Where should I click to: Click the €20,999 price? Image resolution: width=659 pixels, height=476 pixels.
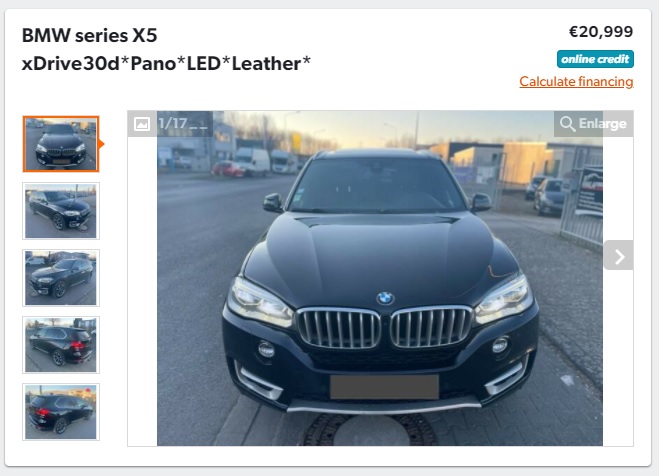click(601, 32)
